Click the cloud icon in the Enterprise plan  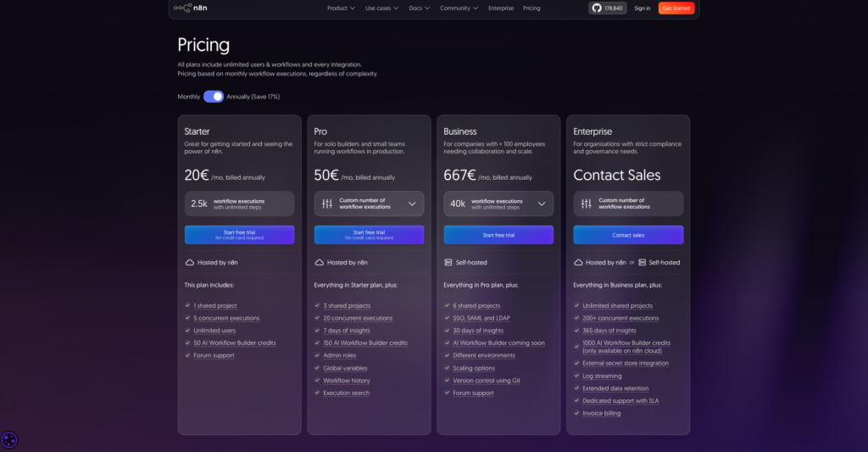[578, 263]
